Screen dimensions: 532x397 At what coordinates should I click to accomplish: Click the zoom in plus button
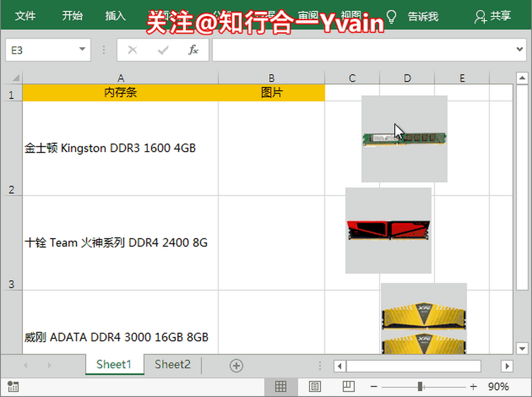pyautogui.click(x=473, y=386)
